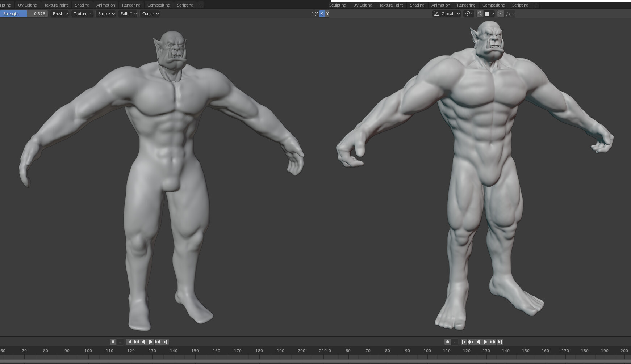Open Global transform orientation dropdown in right window
Image resolution: width=631 pixels, height=364 pixels.
click(447, 14)
